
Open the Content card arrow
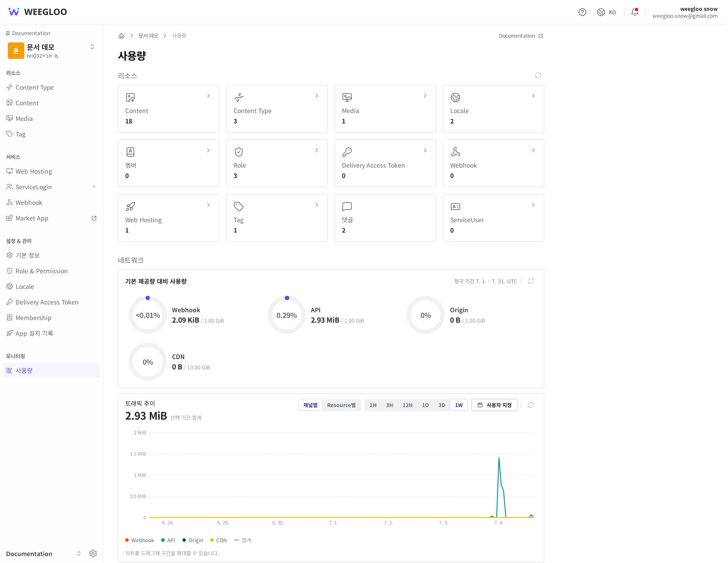coord(208,96)
